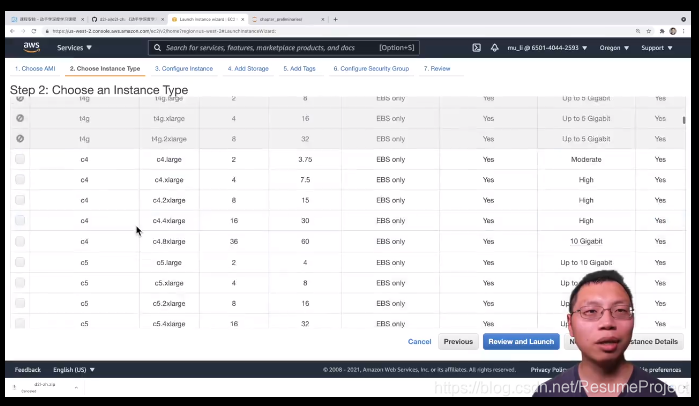Open the browser three-dot menu
This screenshot has width=699, height=406.
point(683,31)
